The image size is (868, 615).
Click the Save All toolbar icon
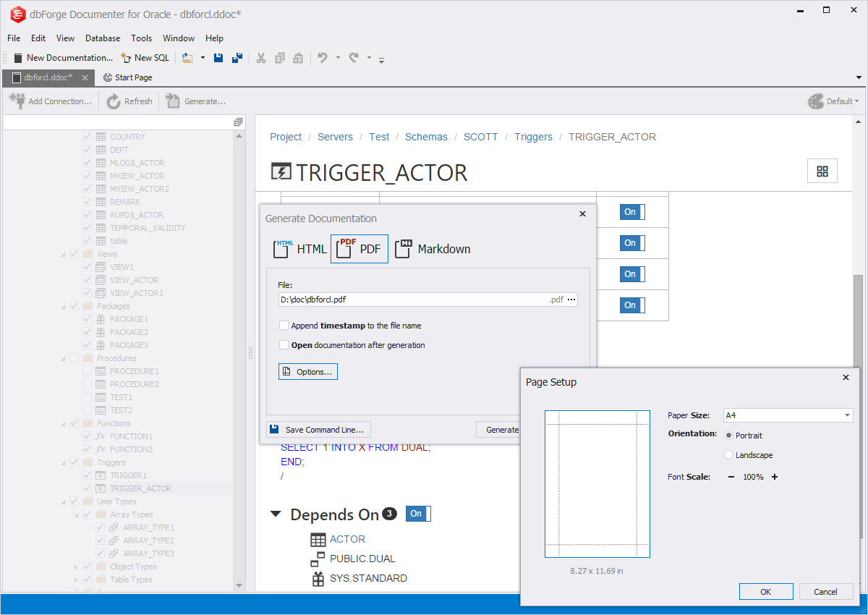pos(237,58)
